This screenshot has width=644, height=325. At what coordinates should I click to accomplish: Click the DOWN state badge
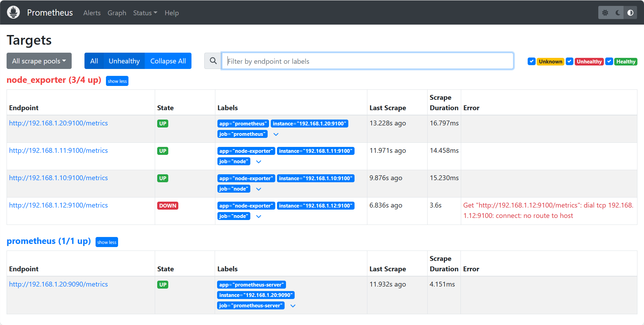(168, 205)
